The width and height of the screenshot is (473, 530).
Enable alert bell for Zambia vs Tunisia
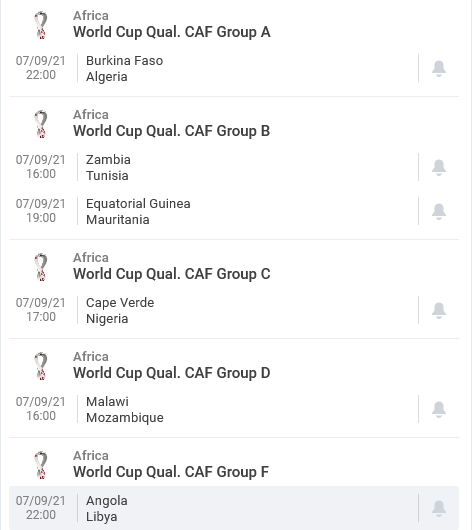coord(439,167)
